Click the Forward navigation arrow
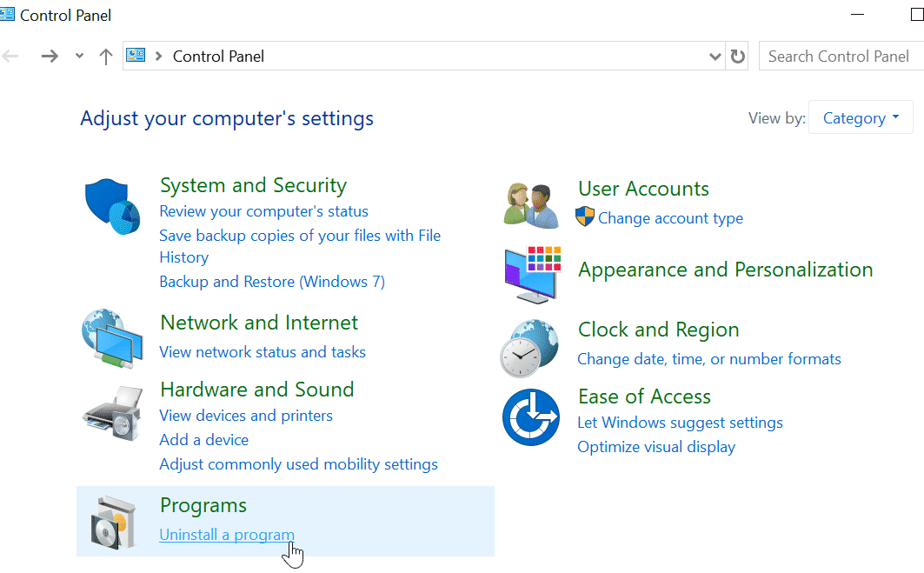Viewport: 924px width, 573px height. coord(50,57)
